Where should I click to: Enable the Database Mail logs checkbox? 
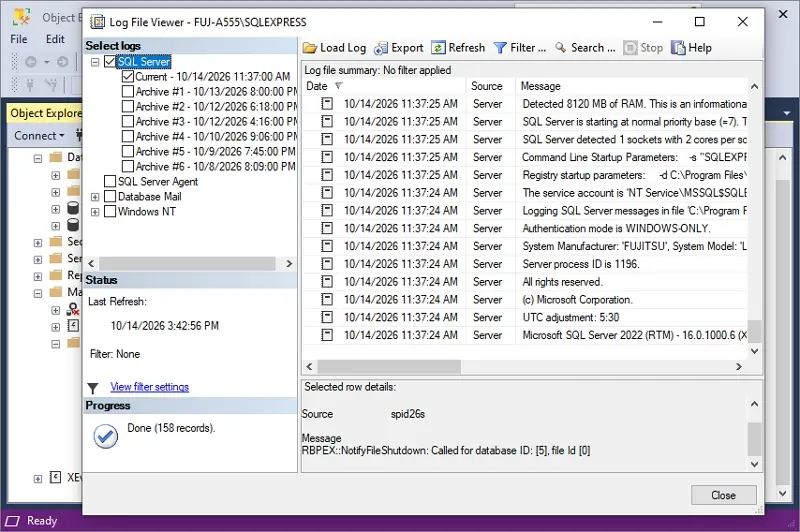pyautogui.click(x=110, y=196)
